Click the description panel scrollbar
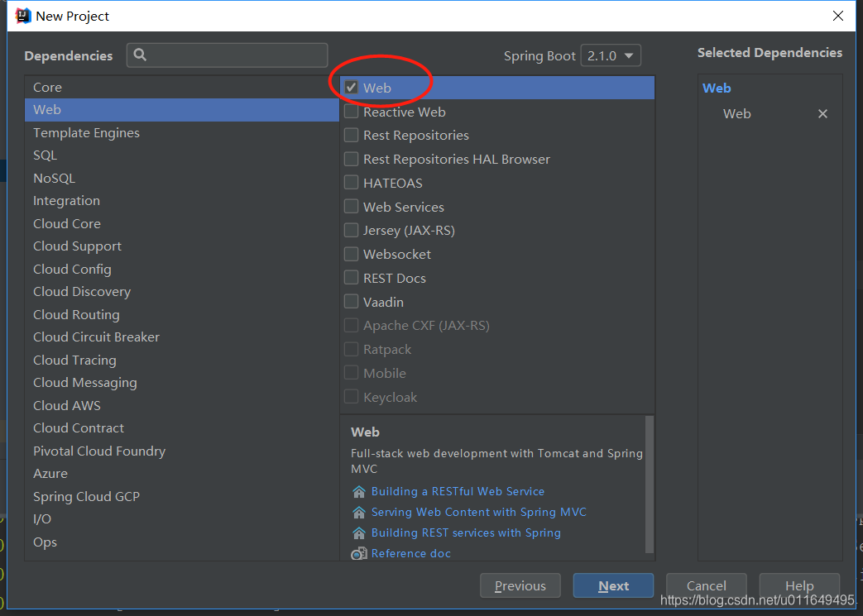This screenshot has width=863, height=616. pyautogui.click(x=649, y=484)
